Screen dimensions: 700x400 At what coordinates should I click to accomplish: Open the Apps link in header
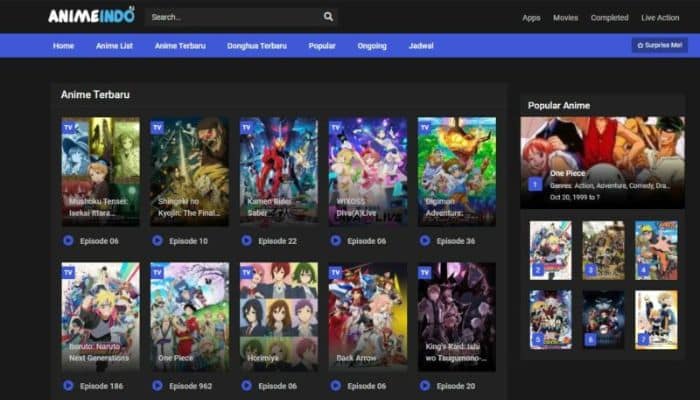coord(531,18)
